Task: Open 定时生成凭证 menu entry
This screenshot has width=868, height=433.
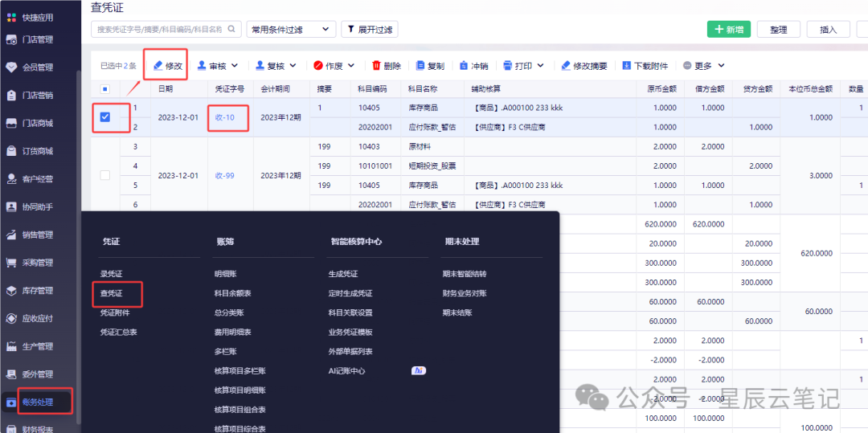Action: pos(350,293)
